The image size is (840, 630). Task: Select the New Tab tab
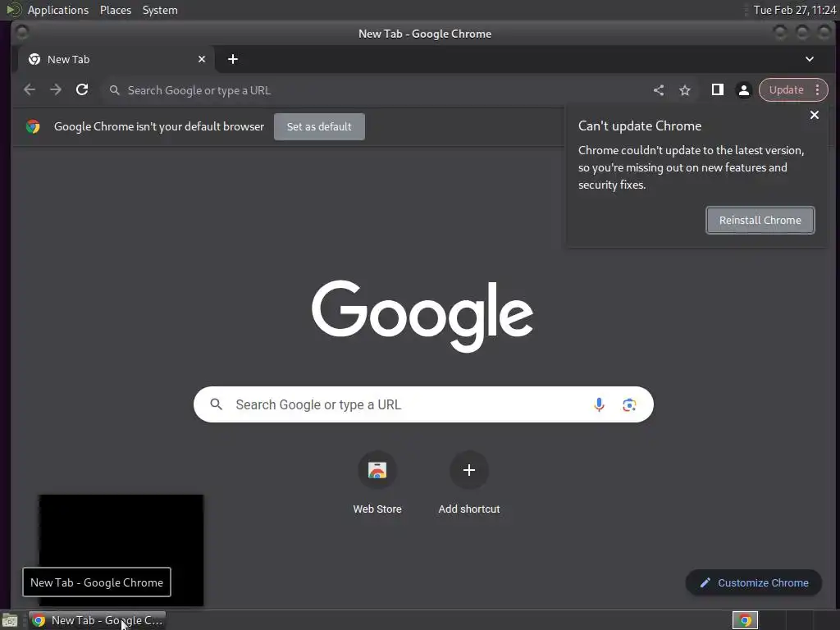coord(116,59)
